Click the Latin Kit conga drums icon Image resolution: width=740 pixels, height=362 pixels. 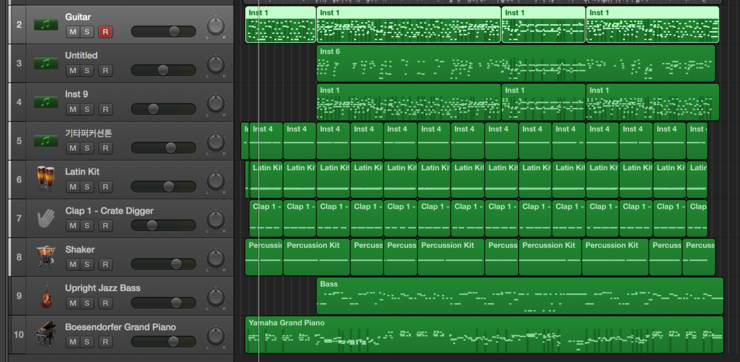(46, 179)
